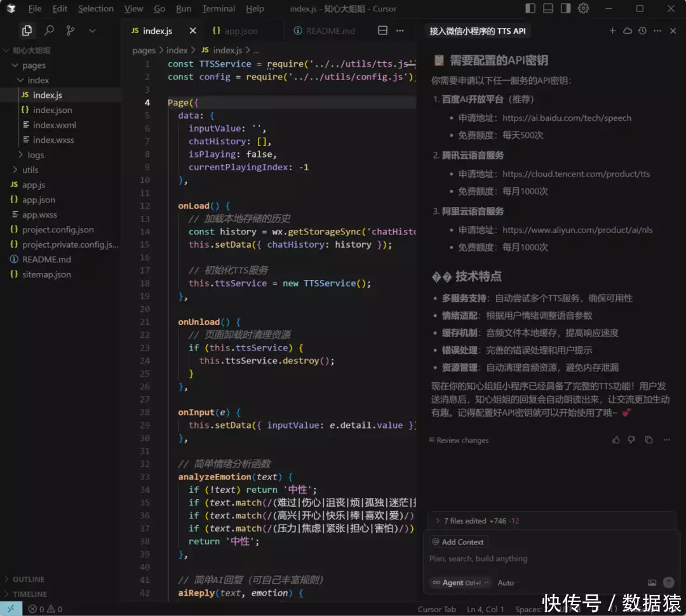Open more options under the AI response
686x616 pixels.
[x=667, y=440]
